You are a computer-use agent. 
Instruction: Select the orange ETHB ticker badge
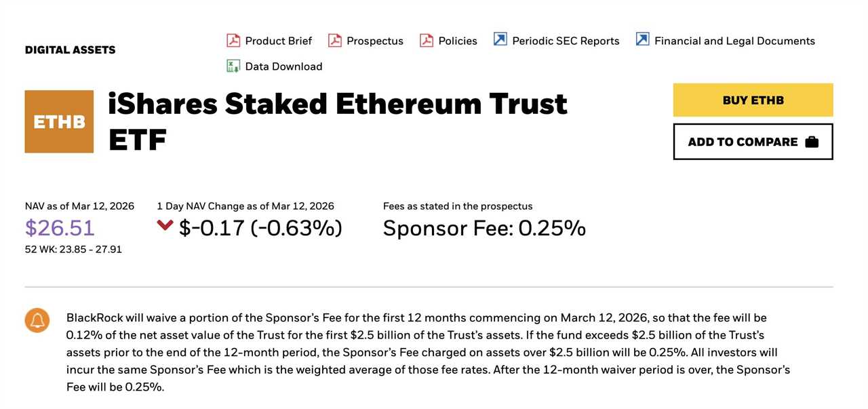coord(59,121)
